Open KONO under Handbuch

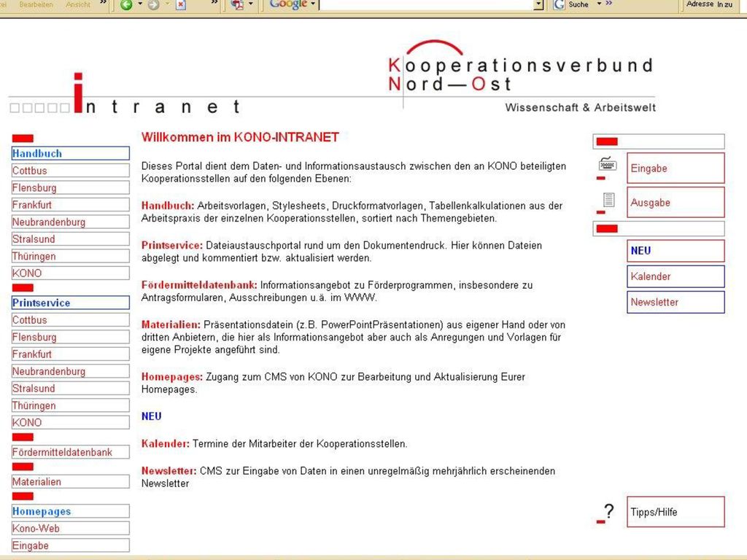click(71, 273)
